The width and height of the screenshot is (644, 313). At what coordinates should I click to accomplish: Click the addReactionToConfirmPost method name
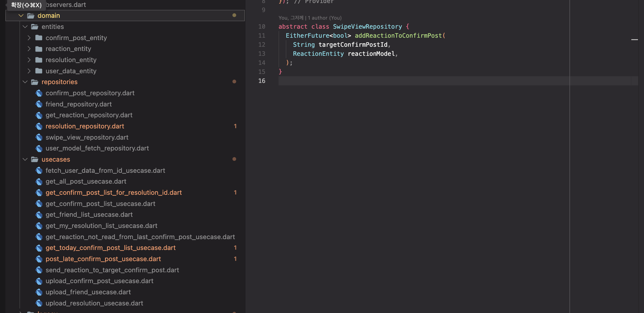pos(398,36)
